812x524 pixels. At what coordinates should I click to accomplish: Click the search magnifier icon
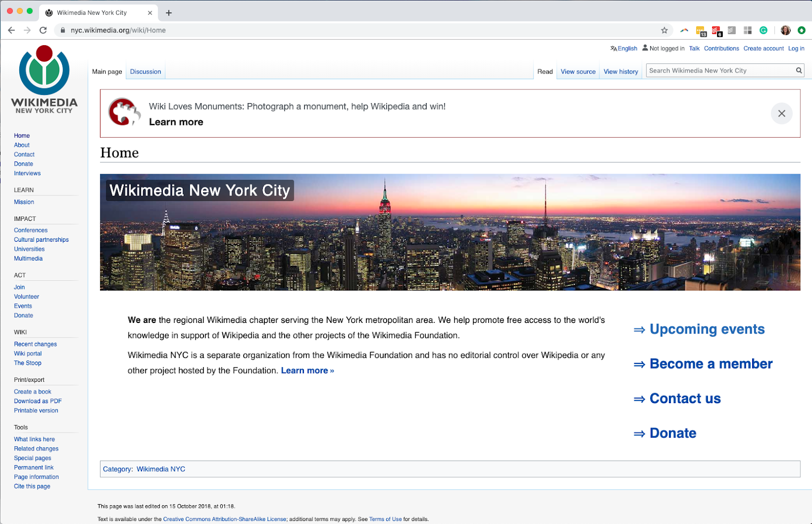coord(799,71)
